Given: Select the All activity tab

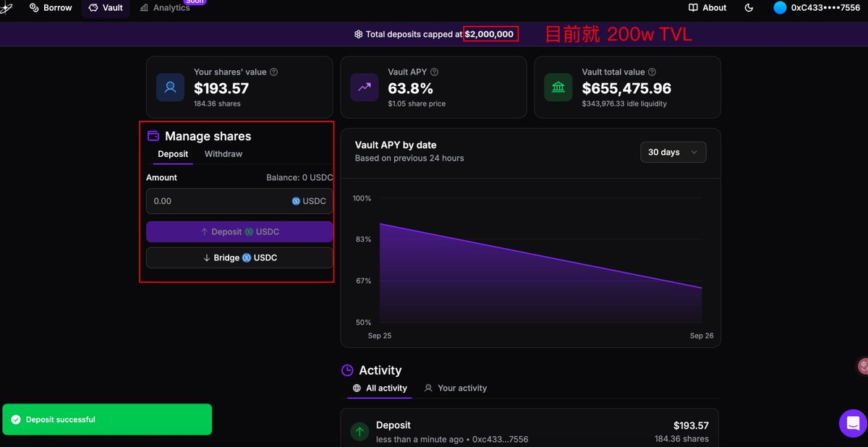Looking at the screenshot, I should click(380, 388).
